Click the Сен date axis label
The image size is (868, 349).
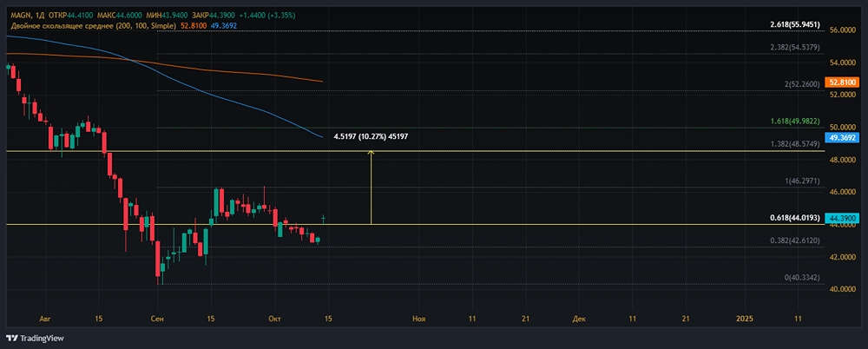[158, 319]
